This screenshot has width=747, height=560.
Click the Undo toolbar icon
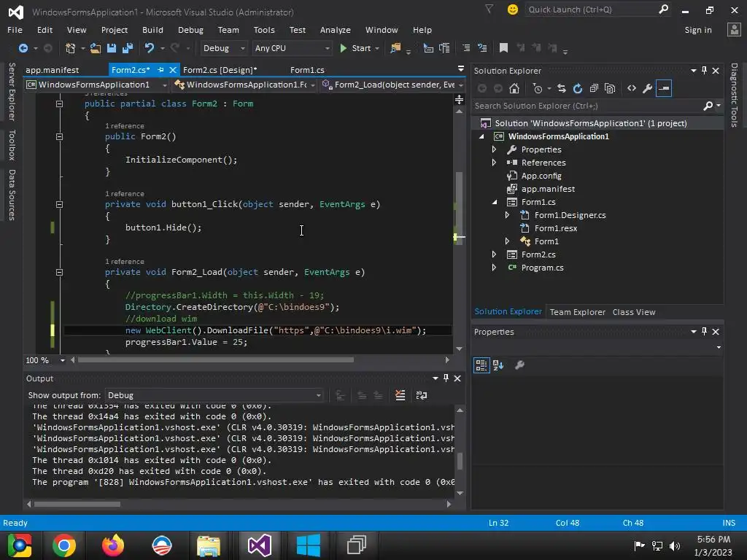pyautogui.click(x=150, y=48)
